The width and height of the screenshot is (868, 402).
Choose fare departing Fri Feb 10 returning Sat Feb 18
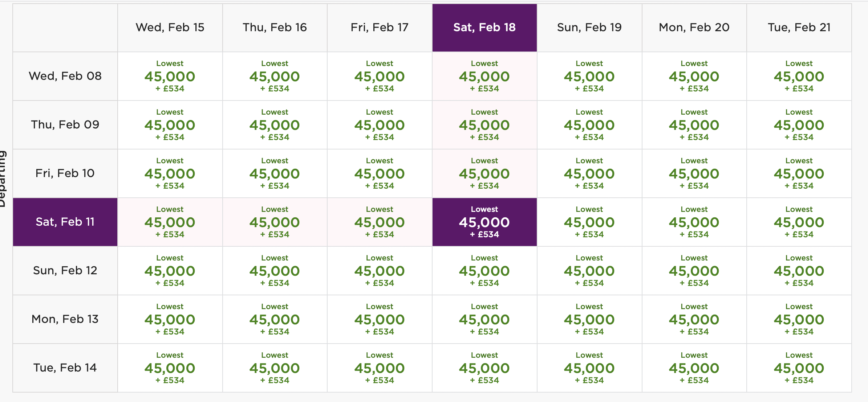pyautogui.click(x=484, y=173)
